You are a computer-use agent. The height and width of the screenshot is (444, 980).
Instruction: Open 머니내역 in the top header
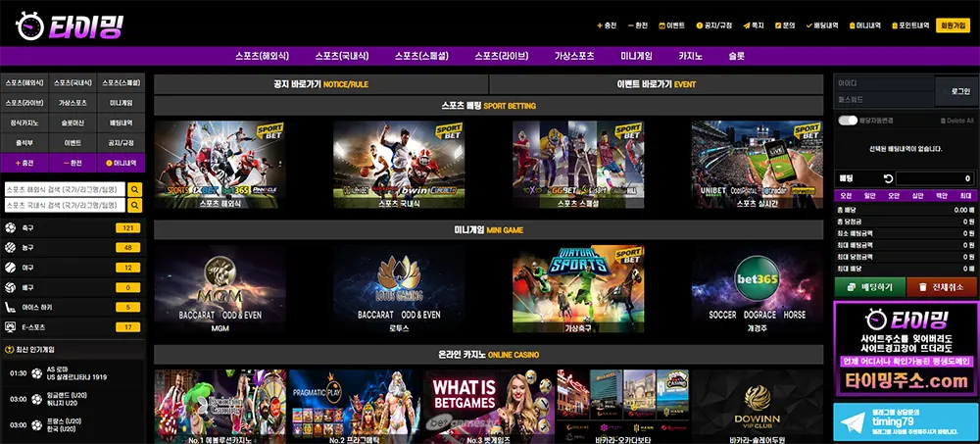tap(865, 25)
